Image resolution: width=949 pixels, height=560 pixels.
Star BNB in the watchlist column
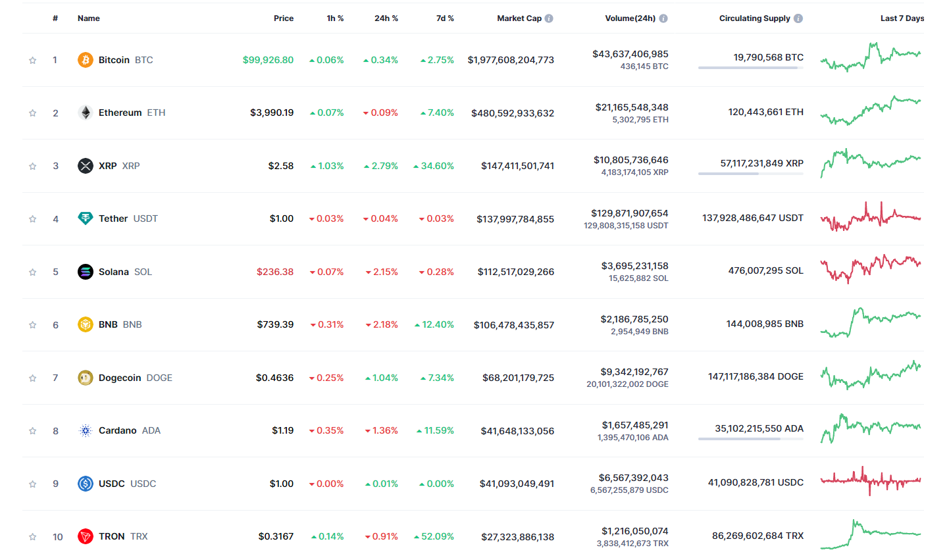(x=32, y=325)
